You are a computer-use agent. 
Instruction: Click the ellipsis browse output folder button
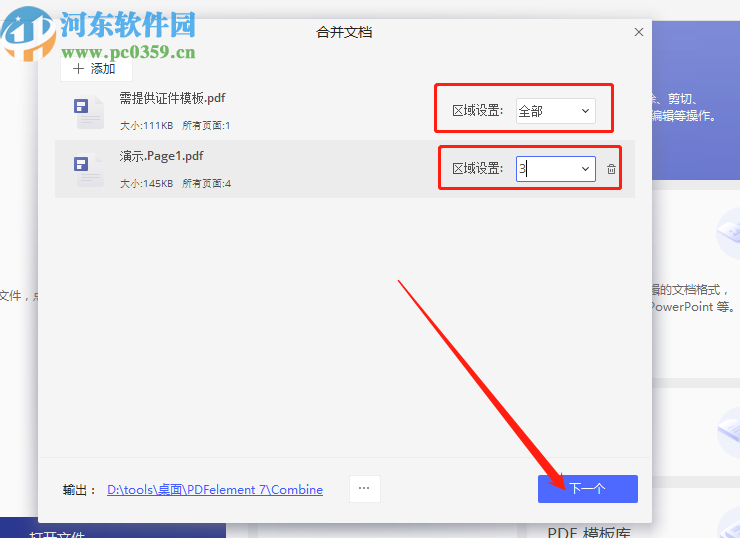[x=364, y=488]
